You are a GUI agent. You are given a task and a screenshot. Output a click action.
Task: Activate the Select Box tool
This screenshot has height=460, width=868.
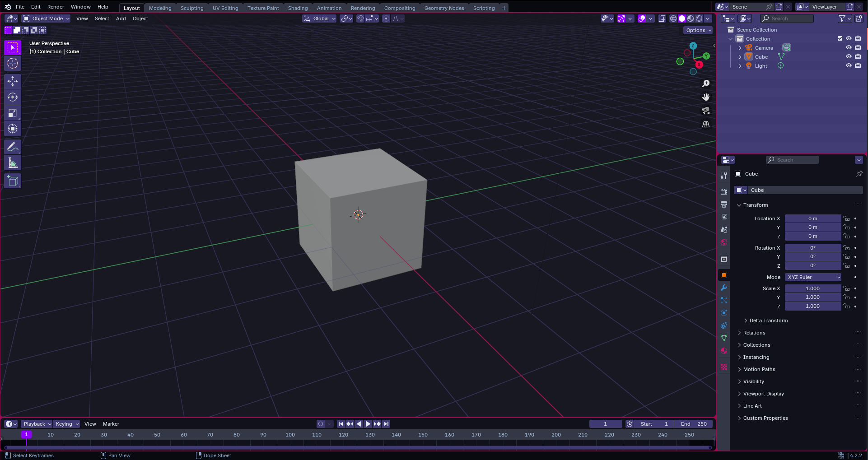point(13,47)
